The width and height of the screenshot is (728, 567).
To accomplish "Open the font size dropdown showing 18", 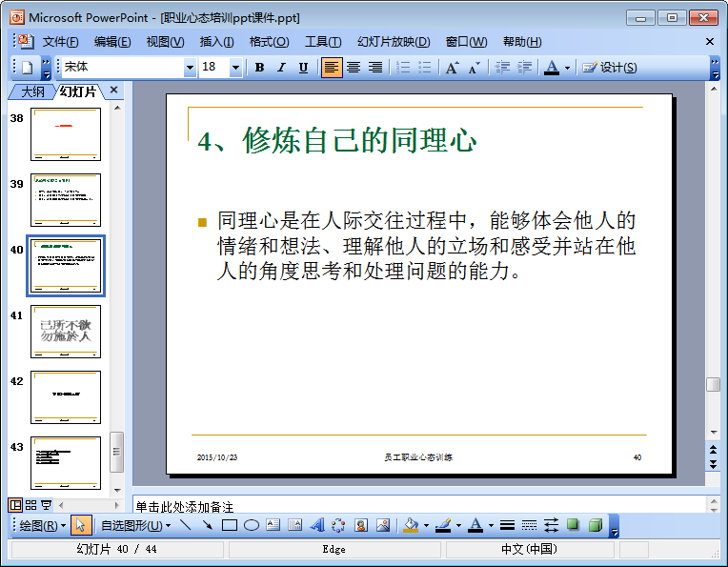I will pyautogui.click(x=236, y=68).
